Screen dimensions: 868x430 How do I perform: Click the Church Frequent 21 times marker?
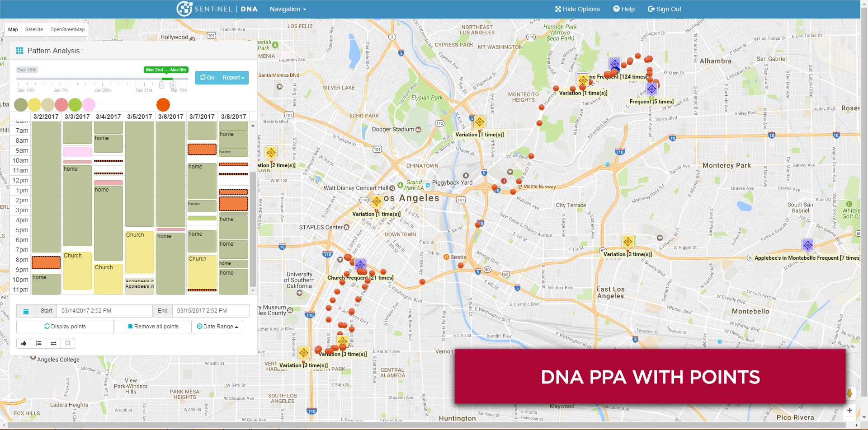click(x=360, y=265)
